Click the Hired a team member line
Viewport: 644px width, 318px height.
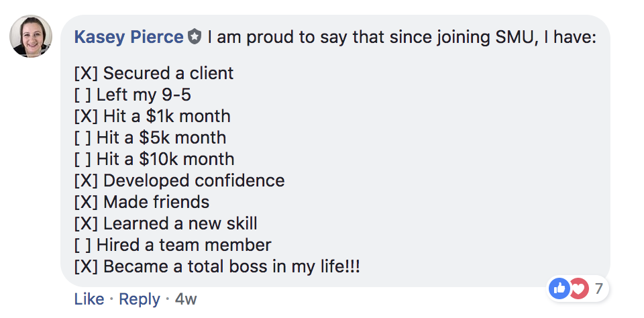point(183,245)
